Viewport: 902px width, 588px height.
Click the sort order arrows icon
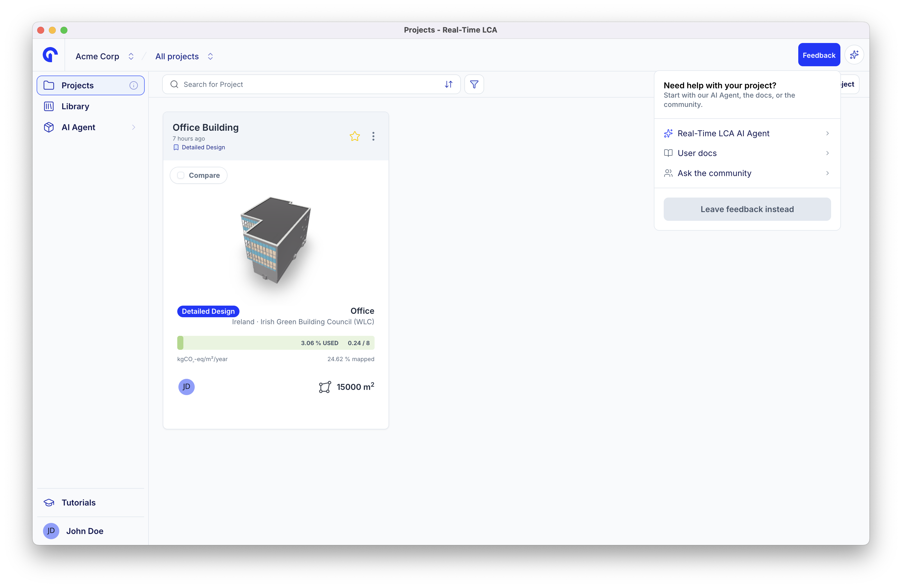pos(449,85)
